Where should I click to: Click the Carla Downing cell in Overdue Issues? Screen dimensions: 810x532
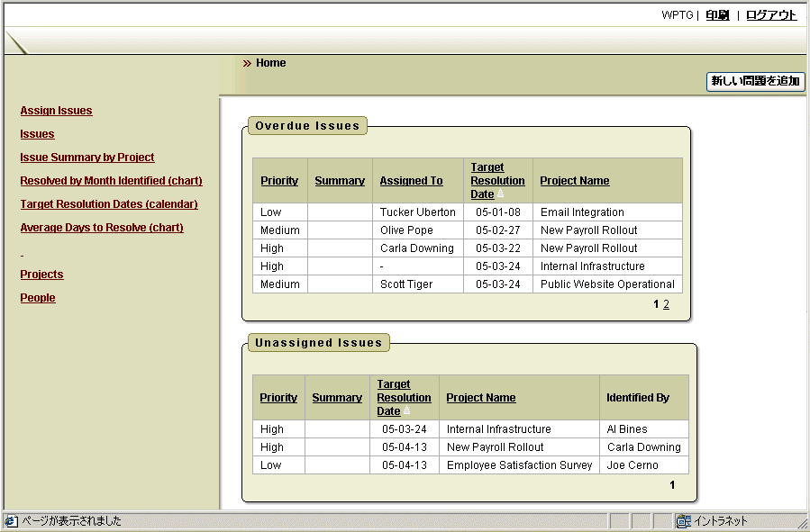418,248
